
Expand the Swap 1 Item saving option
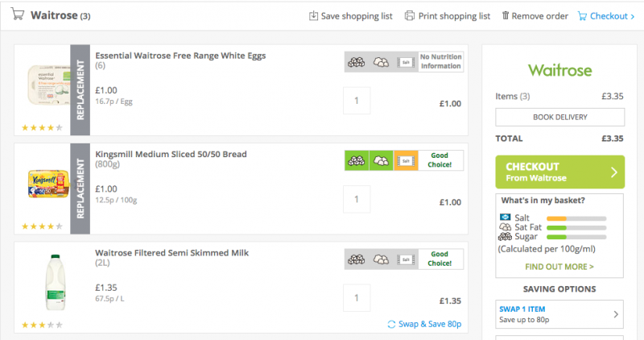pyautogui.click(x=559, y=315)
